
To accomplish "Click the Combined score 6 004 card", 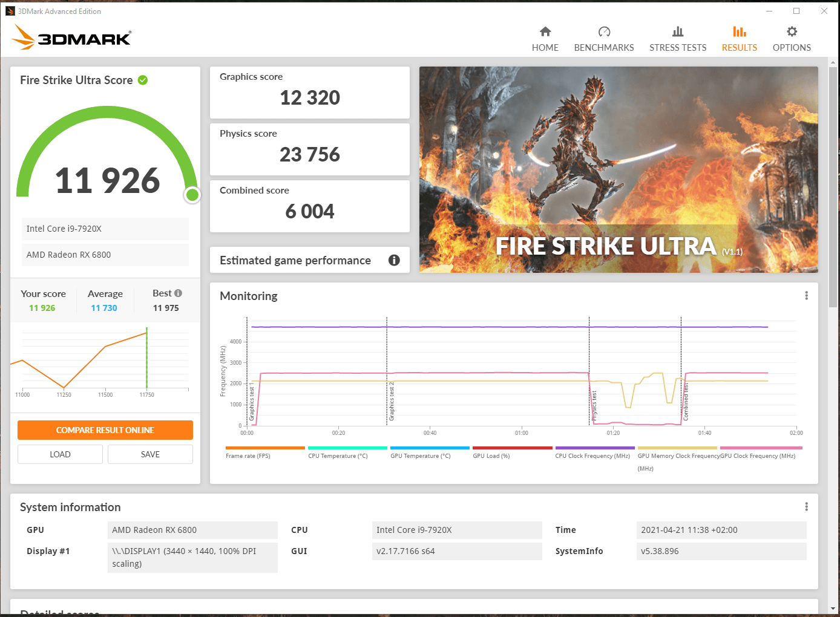I will (x=310, y=206).
